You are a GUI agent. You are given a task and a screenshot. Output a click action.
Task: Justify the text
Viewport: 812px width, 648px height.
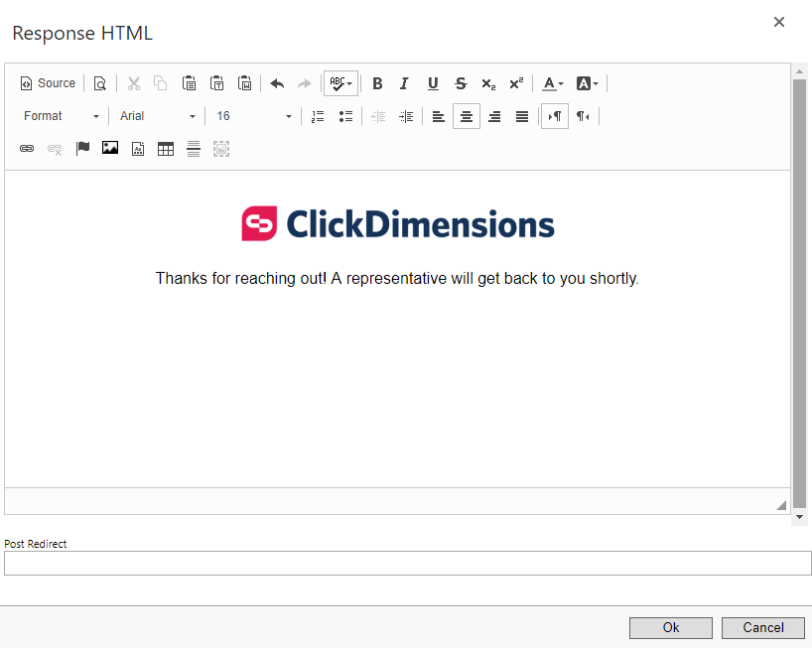coord(522,116)
